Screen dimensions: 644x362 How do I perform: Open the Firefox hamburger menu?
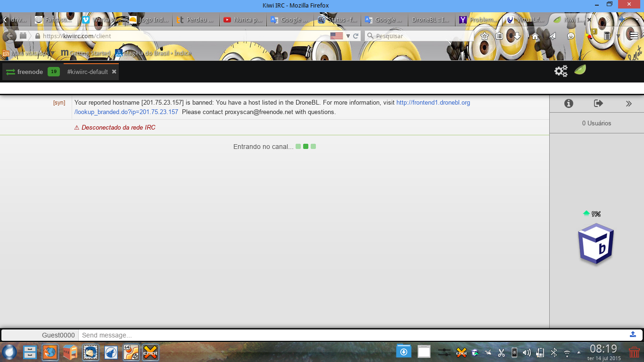click(x=634, y=36)
